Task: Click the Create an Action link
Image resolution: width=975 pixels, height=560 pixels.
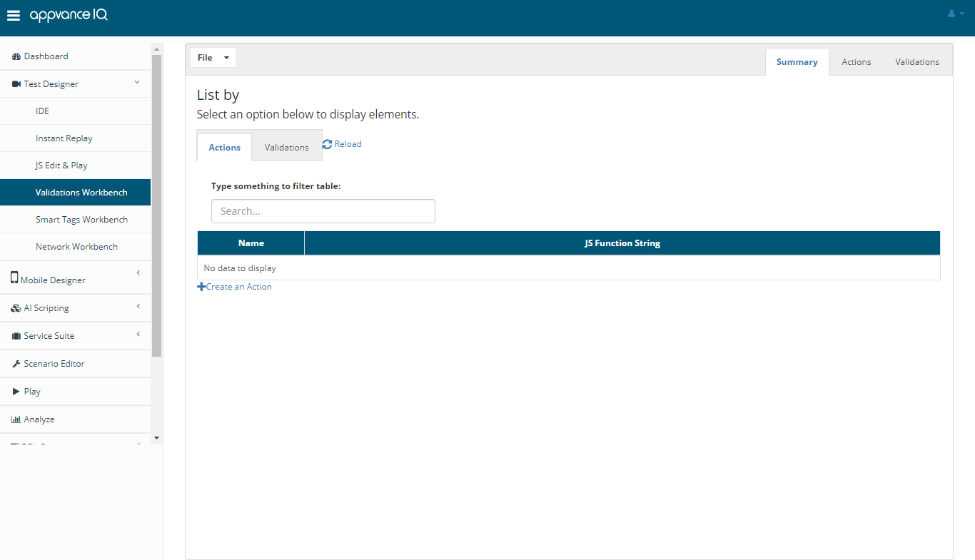Action: pos(234,287)
